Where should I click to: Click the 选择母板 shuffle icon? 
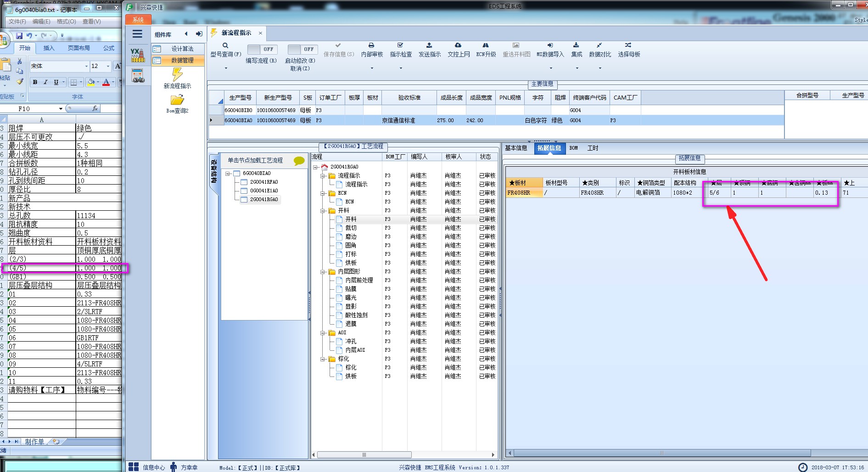pos(628,45)
